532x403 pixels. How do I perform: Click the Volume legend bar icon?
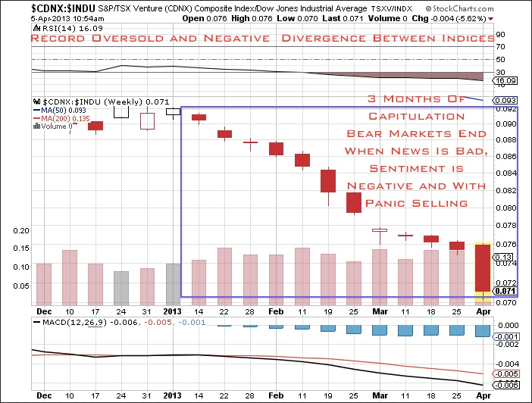click(x=36, y=127)
